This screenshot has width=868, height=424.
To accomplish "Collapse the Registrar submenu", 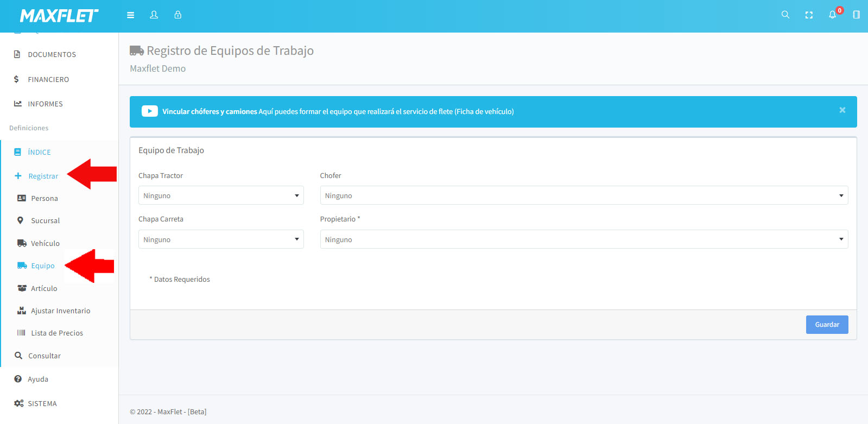I will [x=43, y=176].
